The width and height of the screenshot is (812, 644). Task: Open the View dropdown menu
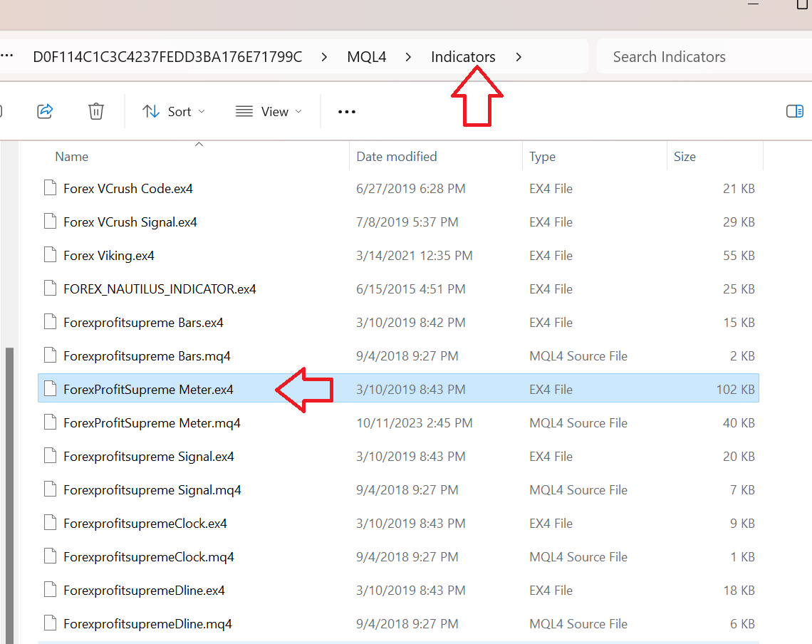point(269,111)
